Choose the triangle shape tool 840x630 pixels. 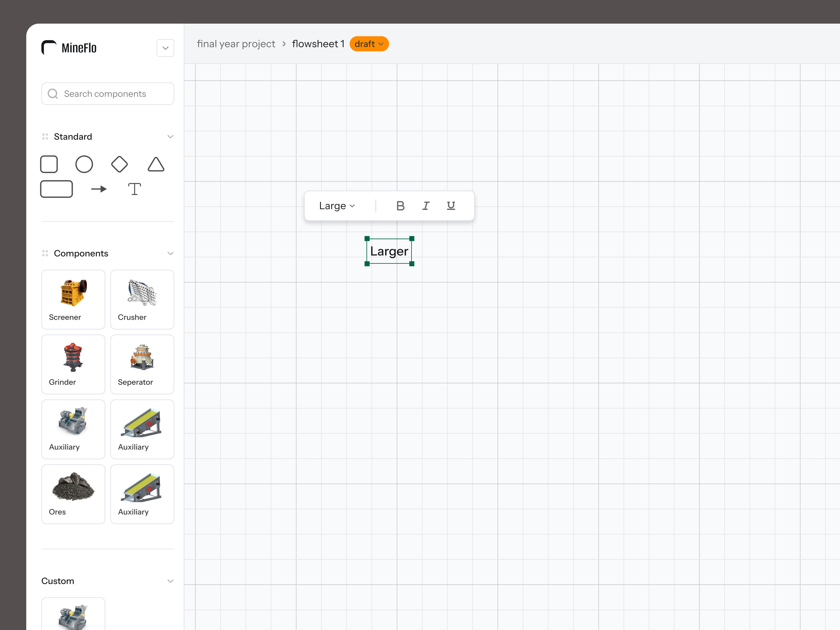point(156,164)
